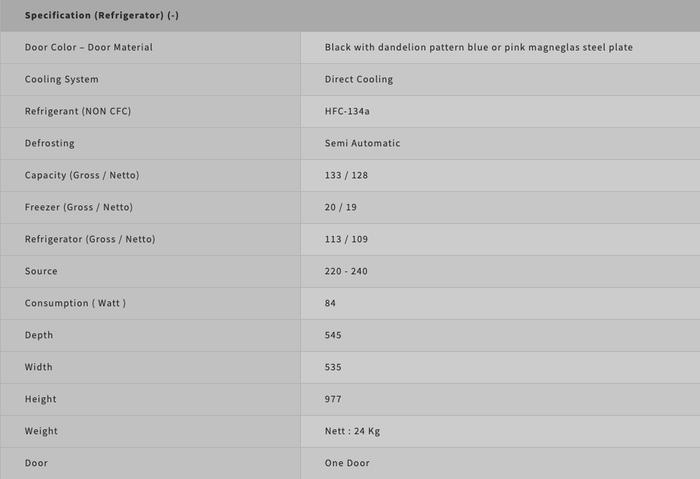Image resolution: width=700 pixels, height=479 pixels.
Task: Click the 977 height value
Action: [333, 399]
